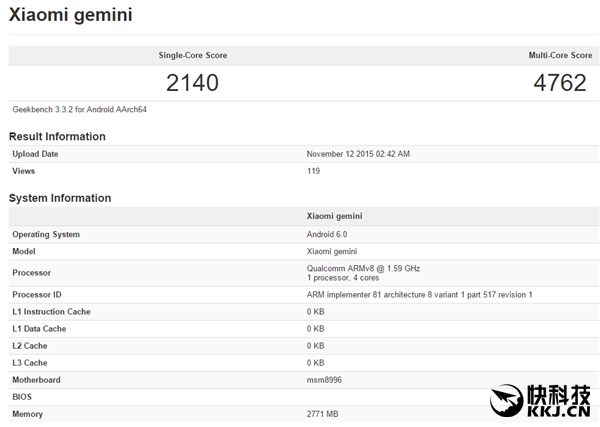Screen dimensions: 600x427
Task: Select 'Xiaomi gemini' value in Model row
Action: [332, 251]
